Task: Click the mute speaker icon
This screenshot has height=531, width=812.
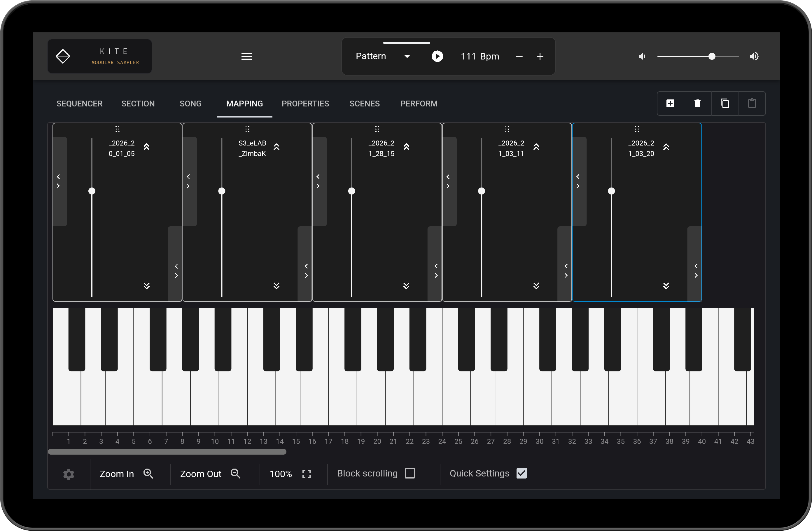Action: [x=642, y=56]
